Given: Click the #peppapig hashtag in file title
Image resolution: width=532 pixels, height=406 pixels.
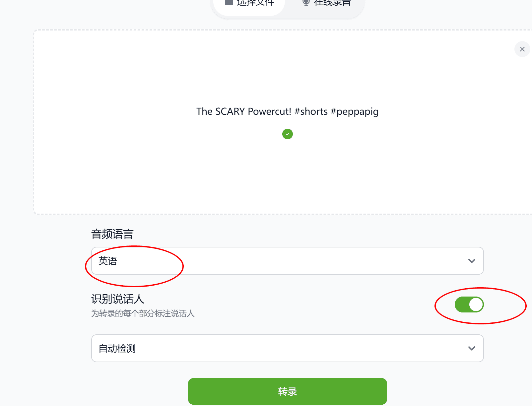Looking at the screenshot, I should pos(355,111).
